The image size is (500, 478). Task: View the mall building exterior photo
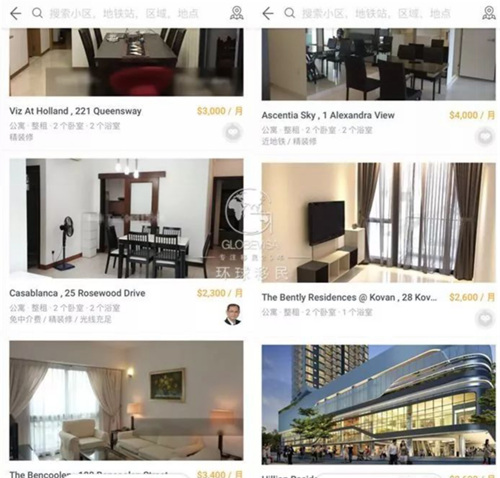pos(379,405)
